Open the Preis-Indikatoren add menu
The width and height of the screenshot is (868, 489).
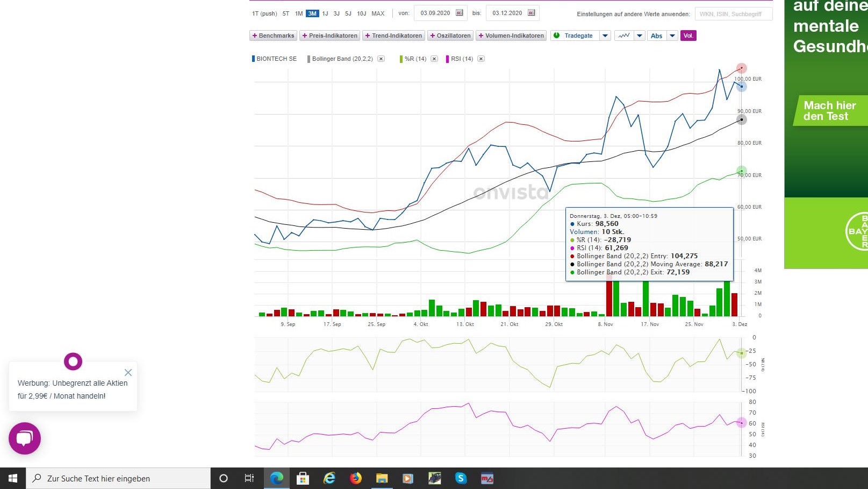click(x=329, y=36)
